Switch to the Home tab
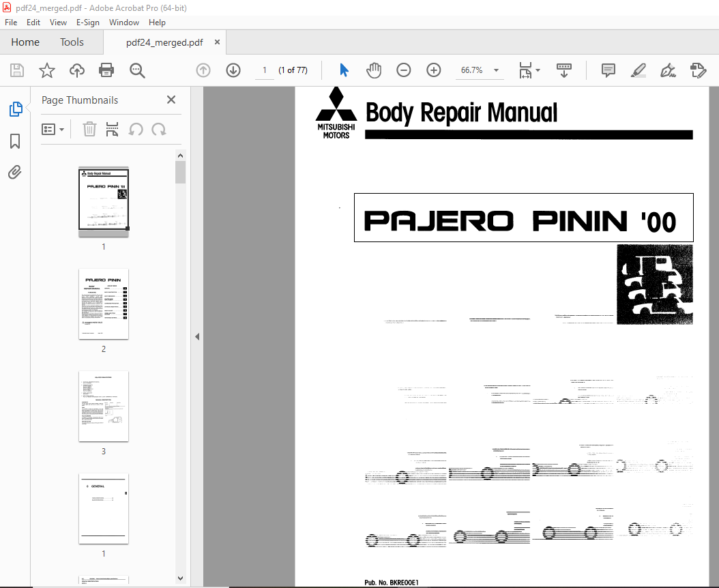 point(25,42)
